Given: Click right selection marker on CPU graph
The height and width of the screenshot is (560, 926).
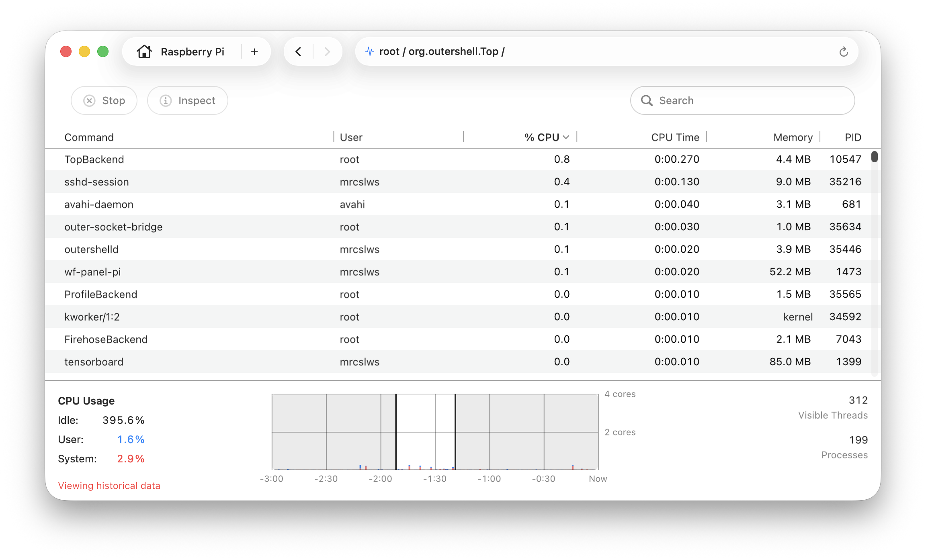Looking at the screenshot, I should [x=455, y=431].
